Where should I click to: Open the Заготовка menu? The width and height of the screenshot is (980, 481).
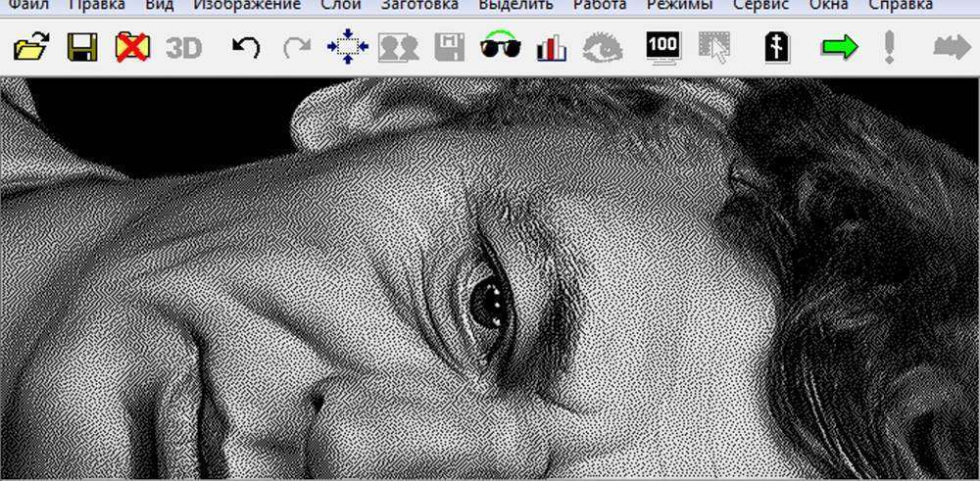click(419, 5)
